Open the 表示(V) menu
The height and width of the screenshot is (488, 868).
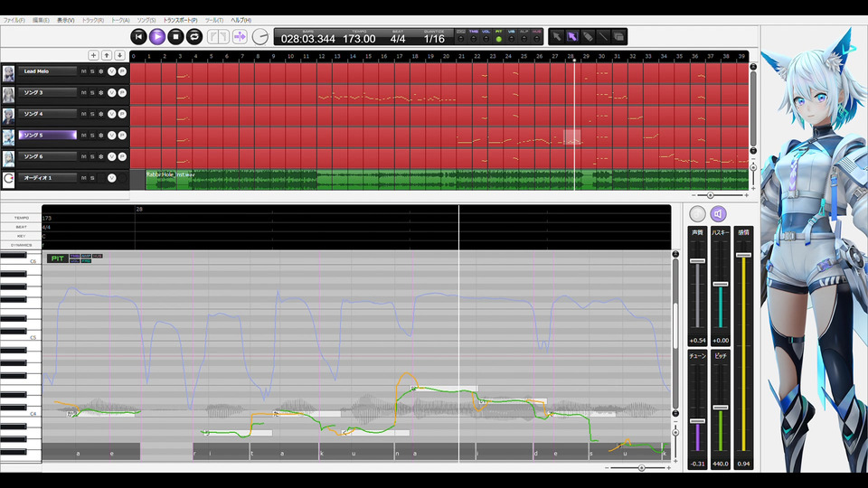(65, 21)
